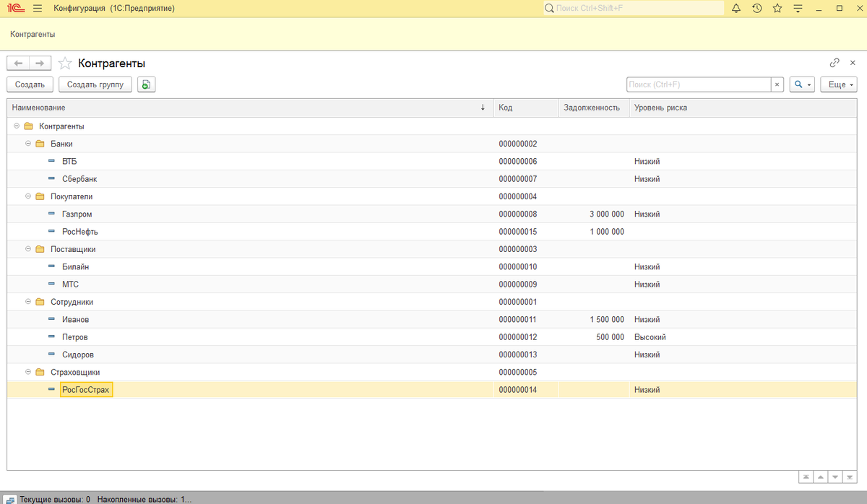Click the Создать button
Viewport: 867px width, 504px height.
tap(30, 84)
